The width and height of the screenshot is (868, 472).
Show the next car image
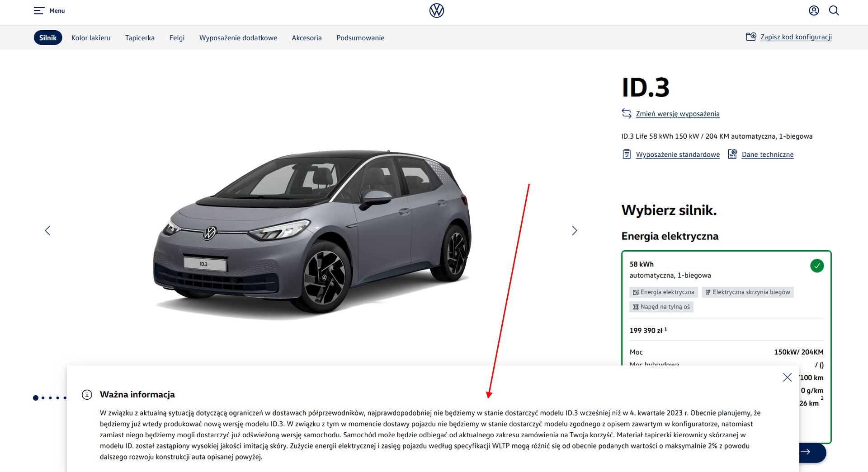click(x=574, y=230)
